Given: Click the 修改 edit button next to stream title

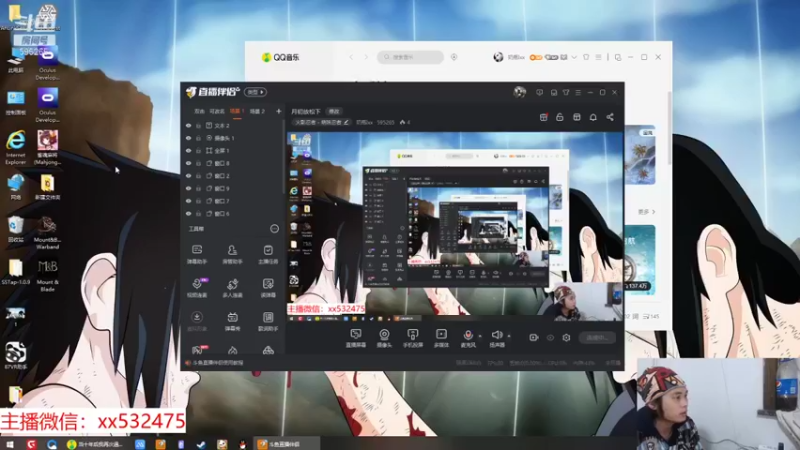Looking at the screenshot, I should pos(334,111).
